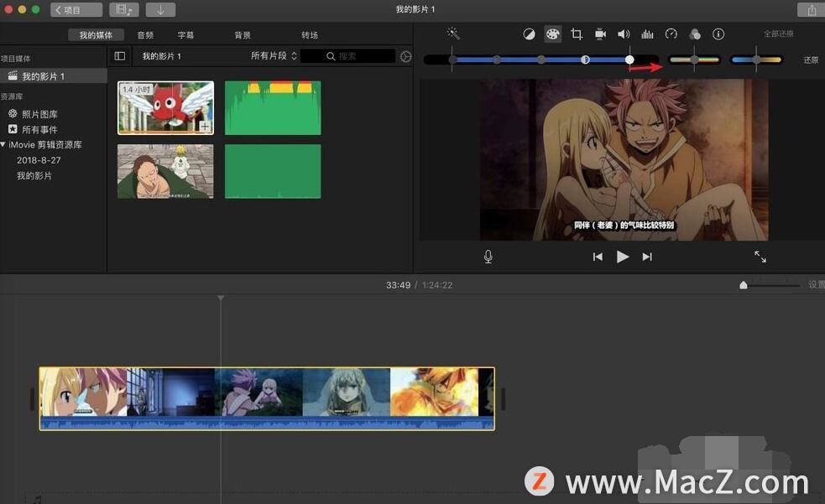Click the half-filled midtone contrast handle
This screenshot has width=825, height=504.
coord(585,60)
